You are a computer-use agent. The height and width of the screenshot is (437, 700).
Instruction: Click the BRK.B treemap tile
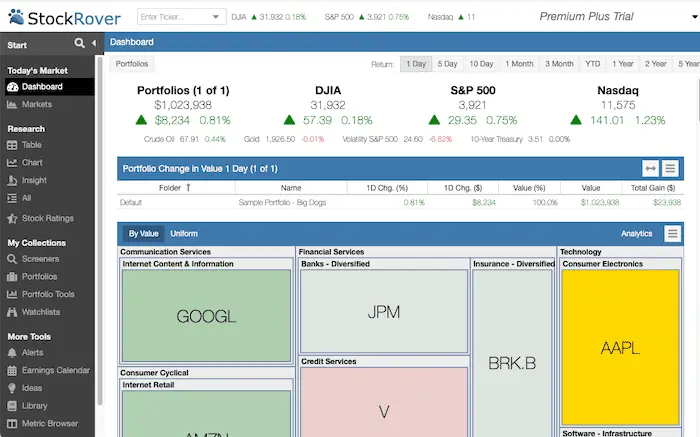(512, 353)
